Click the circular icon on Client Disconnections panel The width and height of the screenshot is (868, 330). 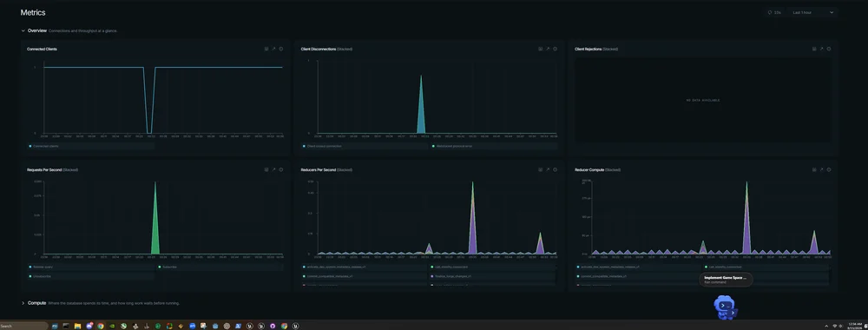[556, 49]
